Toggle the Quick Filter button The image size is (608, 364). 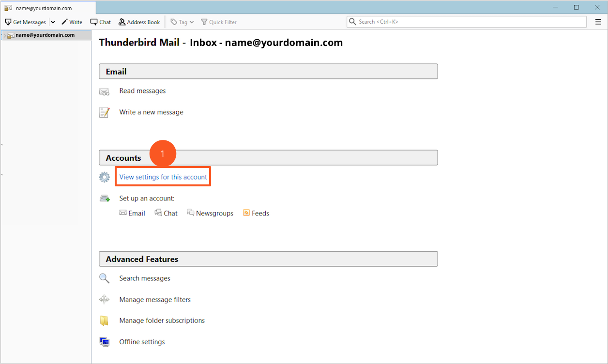219,22
